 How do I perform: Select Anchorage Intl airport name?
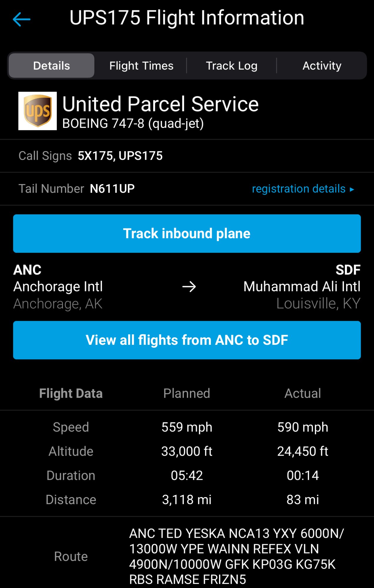pos(58,287)
